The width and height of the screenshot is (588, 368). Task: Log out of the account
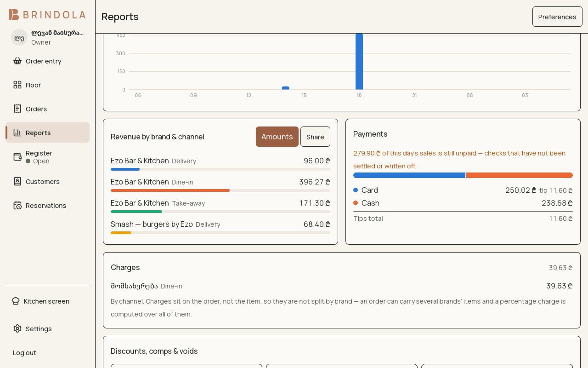click(24, 353)
